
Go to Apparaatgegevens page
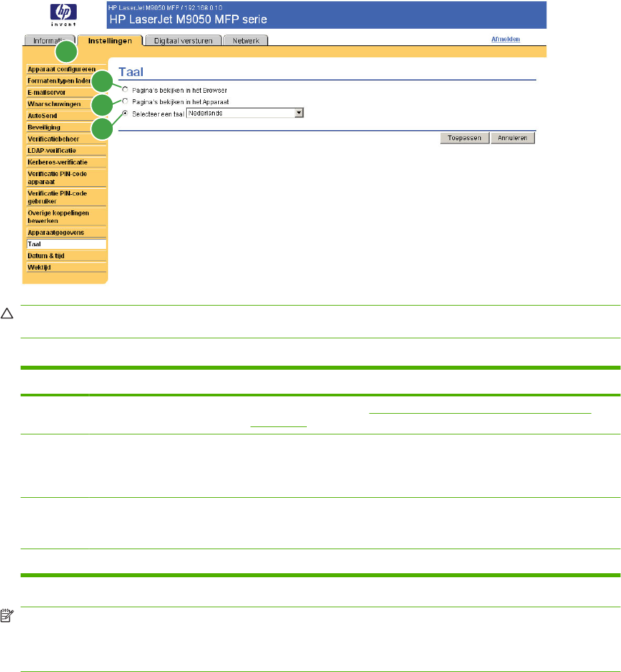(66, 232)
